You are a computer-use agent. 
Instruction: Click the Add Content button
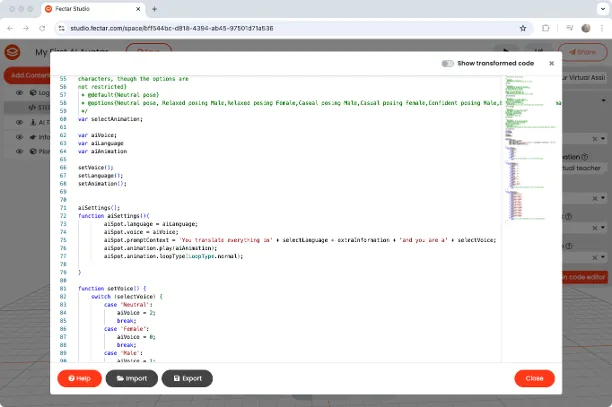pos(28,75)
